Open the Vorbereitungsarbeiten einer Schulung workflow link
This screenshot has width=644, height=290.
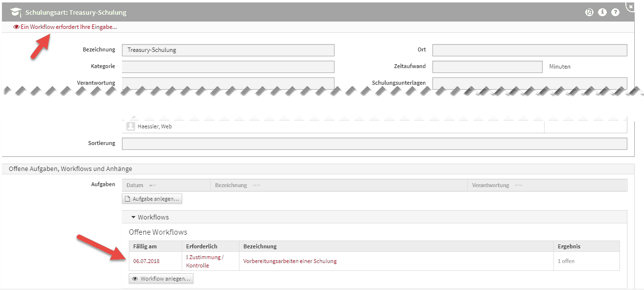point(289,261)
